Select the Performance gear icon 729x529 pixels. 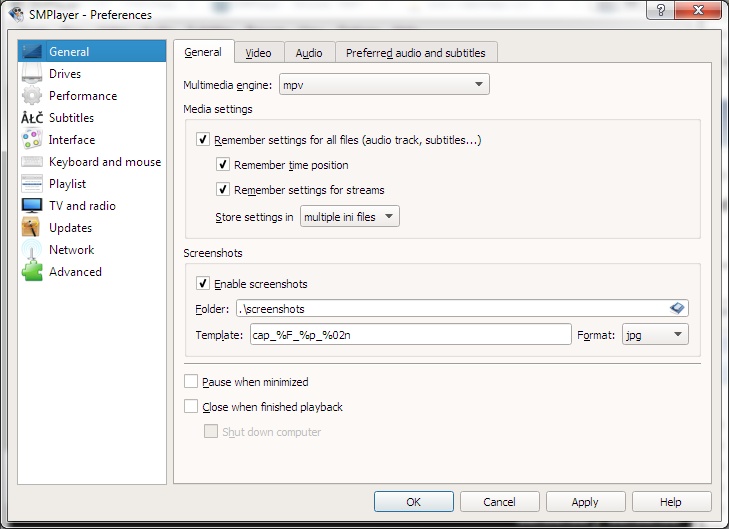[32, 96]
